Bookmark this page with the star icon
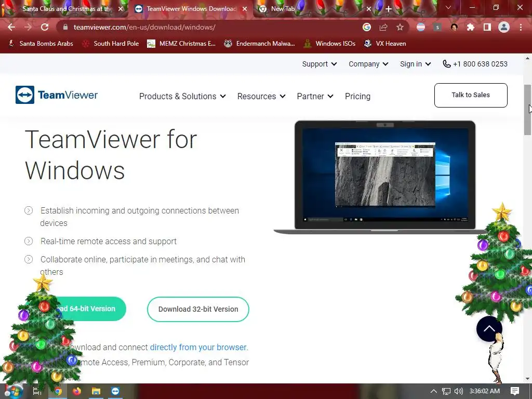This screenshot has height=399, width=532. coord(400,27)
